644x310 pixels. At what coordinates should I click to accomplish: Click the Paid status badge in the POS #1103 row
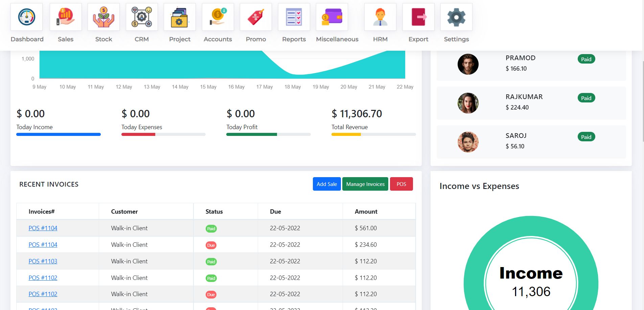pyautogui.click(x=211, y=262)
